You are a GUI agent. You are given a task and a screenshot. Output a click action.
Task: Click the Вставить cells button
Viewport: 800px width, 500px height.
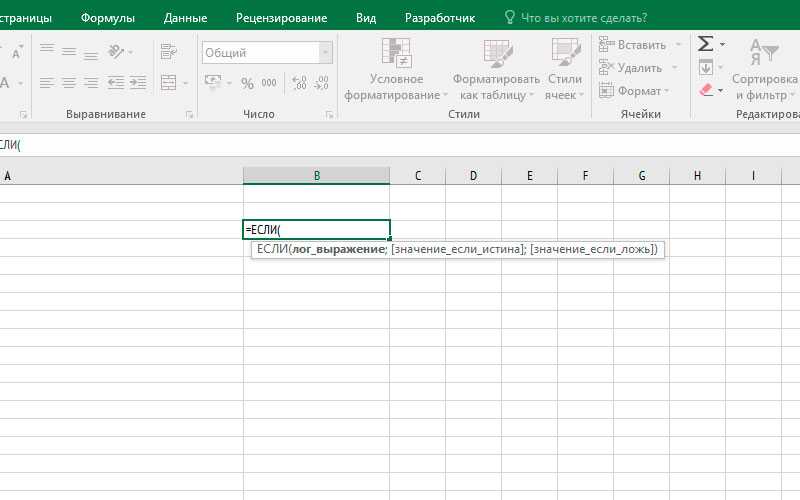click(x=633, y=45)
